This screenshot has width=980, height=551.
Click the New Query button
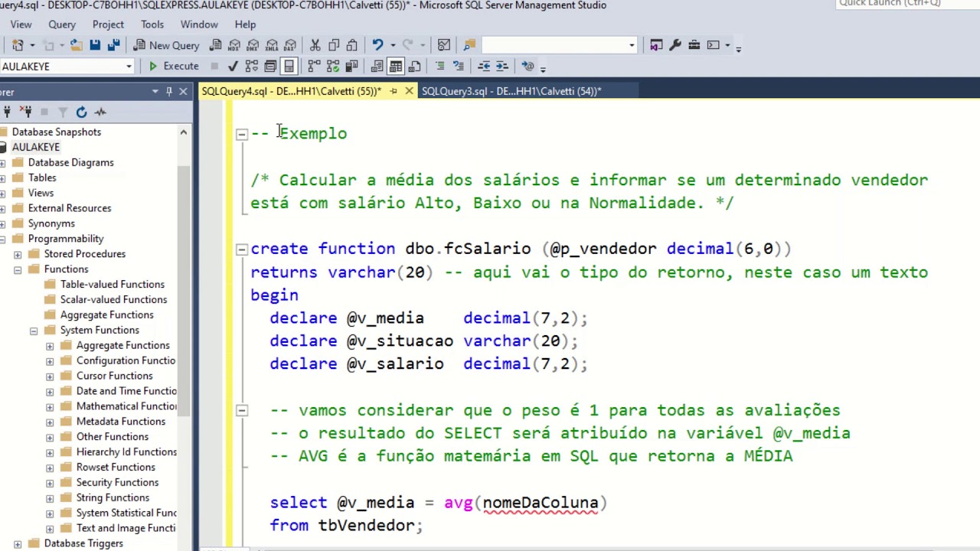166,45
